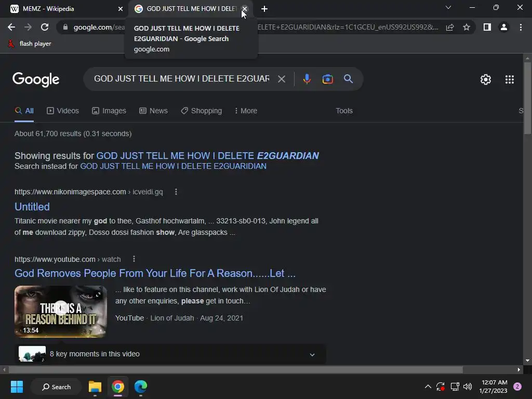Screen dimensions: 532x399
Task: Click the horizontal scrollbar thumb
Action: tap(236, 369)
